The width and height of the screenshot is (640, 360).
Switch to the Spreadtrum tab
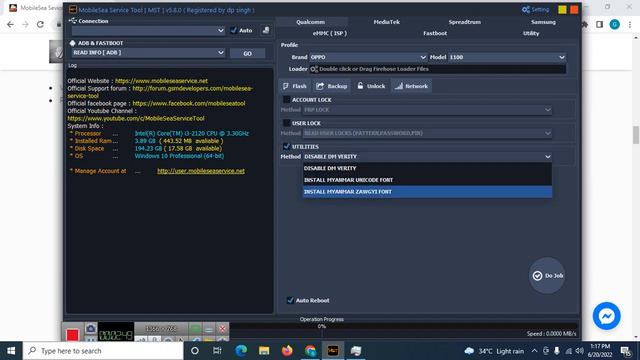point(464,22)
